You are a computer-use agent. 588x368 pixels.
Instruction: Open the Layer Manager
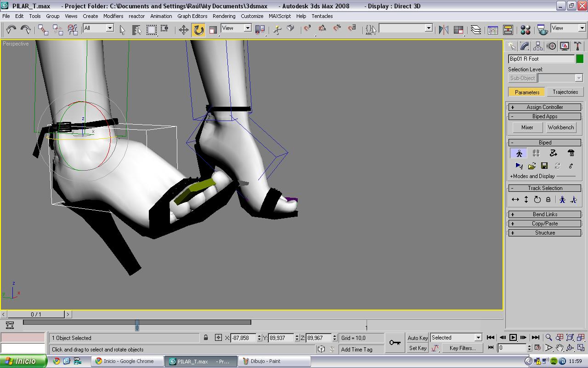click(x=475, y=30)
